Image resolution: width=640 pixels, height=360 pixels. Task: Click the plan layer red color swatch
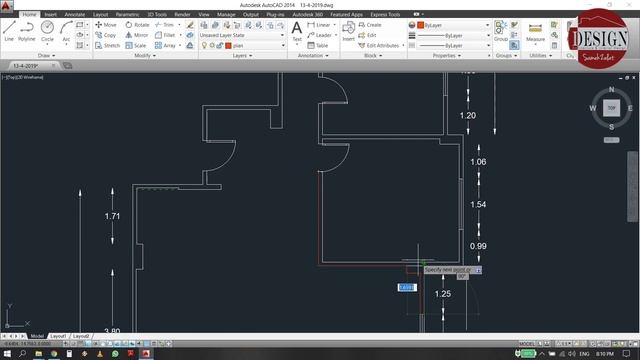228,45
